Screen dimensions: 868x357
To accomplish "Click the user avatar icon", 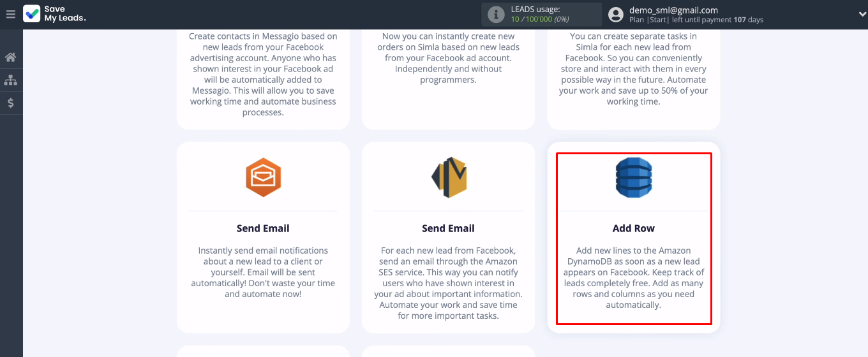I will click(x=615, y=14).
